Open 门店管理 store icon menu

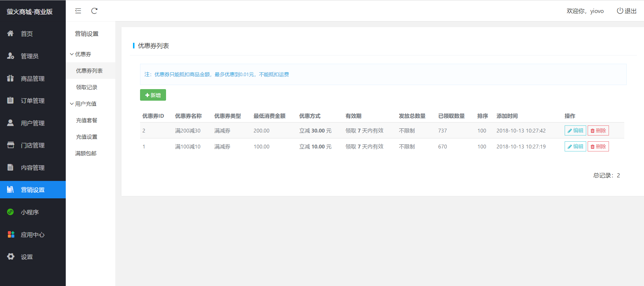pos(11,145)
